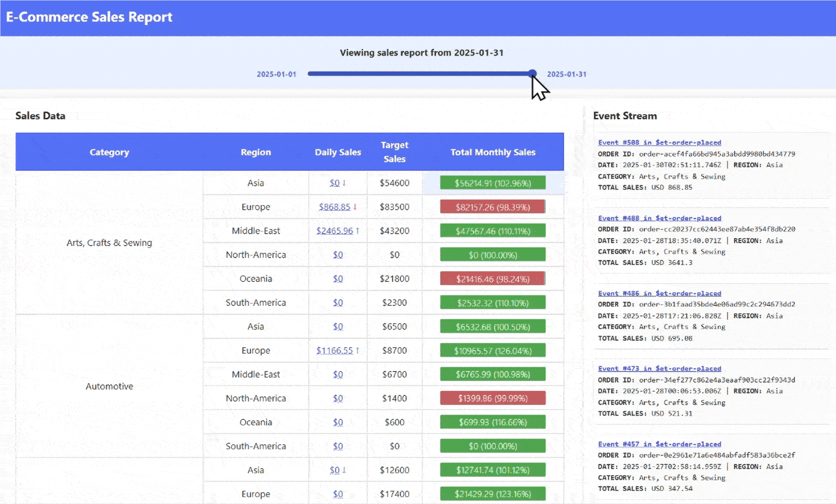Open Event #508 order-placed link
Image resolution: width=836 pixels, height=504 pixels.
[659, 143]
